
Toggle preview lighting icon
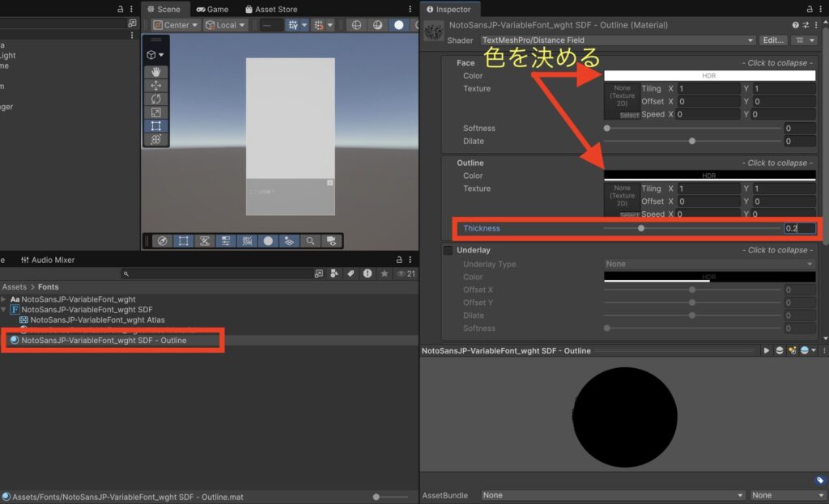click(x=792, y=351)
